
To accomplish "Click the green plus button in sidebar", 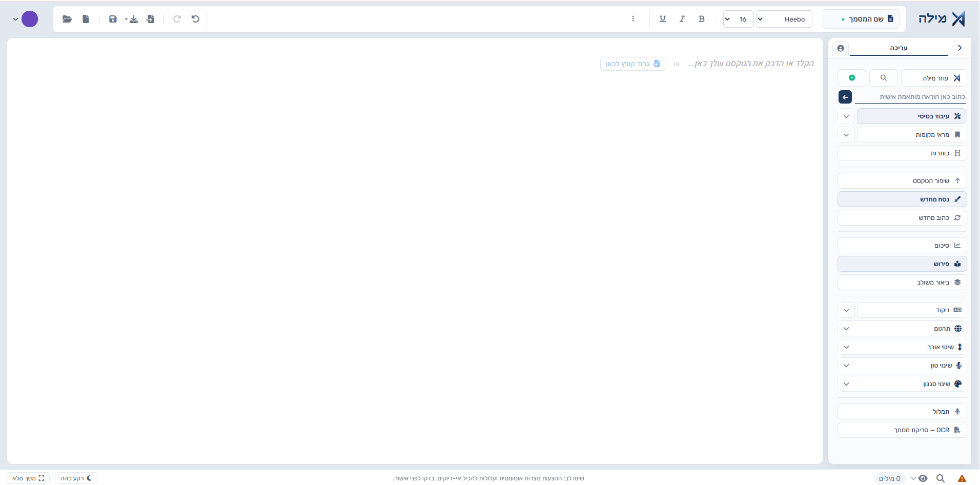I will tap(852, 78).
